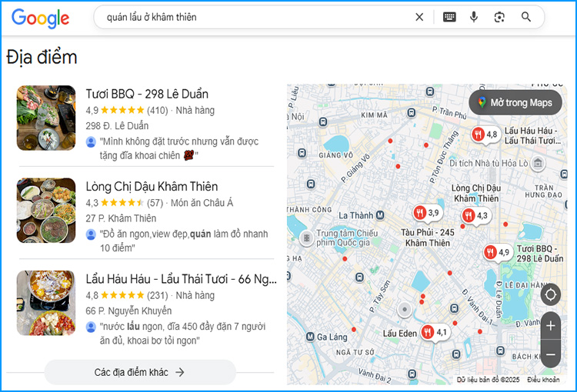Image resolution: width=577 pixels, height=392 pixels.
Task: Click the "Lòng Chị Dậu Khâm Thiên" map label
Action: point(476,193)
